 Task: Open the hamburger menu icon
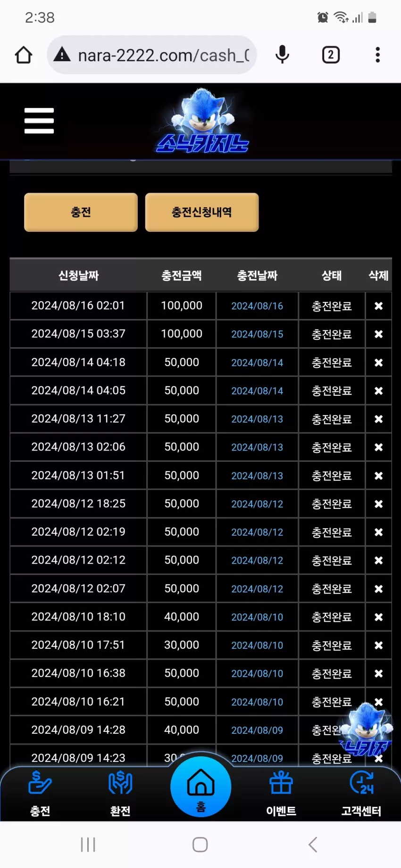(39, 121)
